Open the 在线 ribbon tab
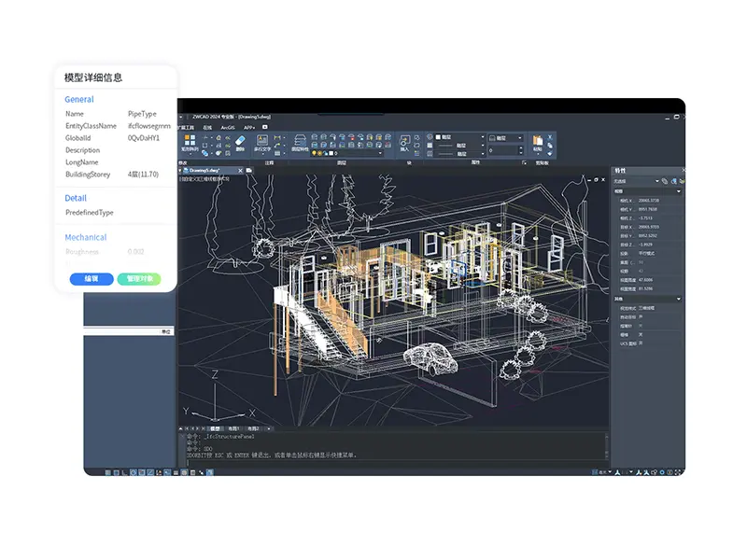This screenshot has height=560, width=747. pos(207,128)
